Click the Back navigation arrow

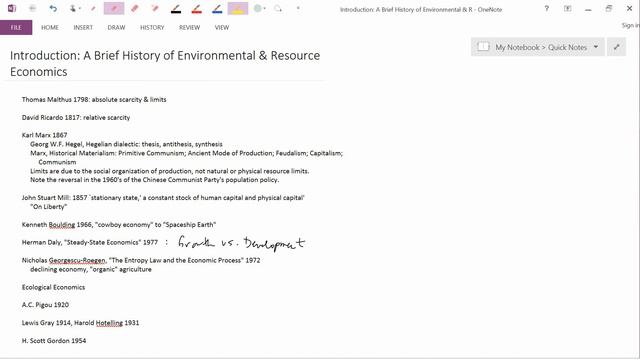(33, 9)
